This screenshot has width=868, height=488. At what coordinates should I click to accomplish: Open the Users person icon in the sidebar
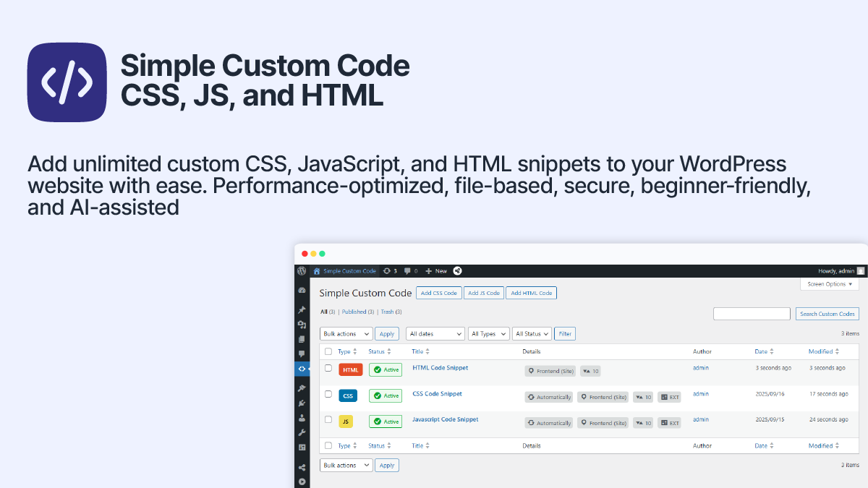click(302, 418)
